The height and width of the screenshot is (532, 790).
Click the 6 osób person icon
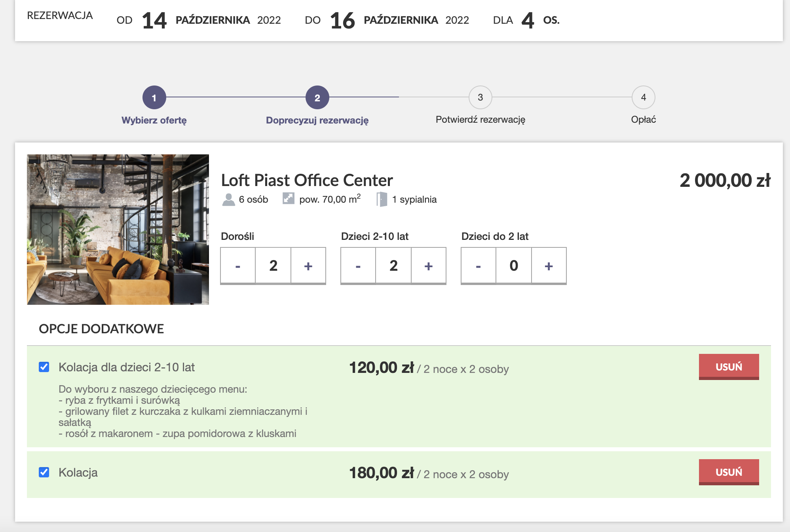coord(228,199)
